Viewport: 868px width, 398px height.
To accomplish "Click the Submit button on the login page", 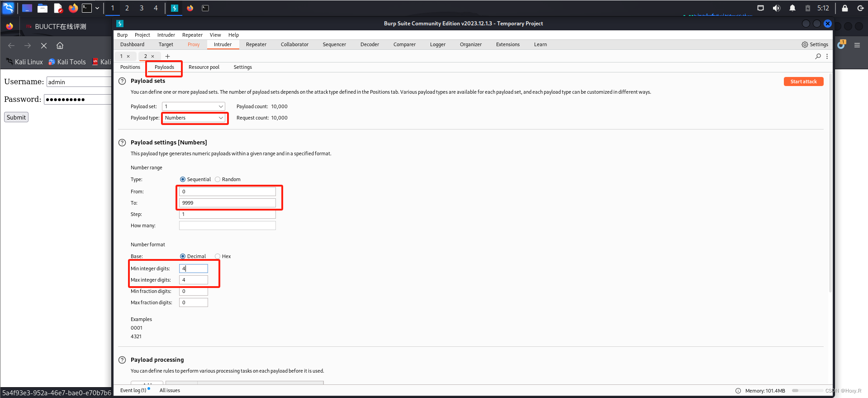I will [x=16, y=117].
